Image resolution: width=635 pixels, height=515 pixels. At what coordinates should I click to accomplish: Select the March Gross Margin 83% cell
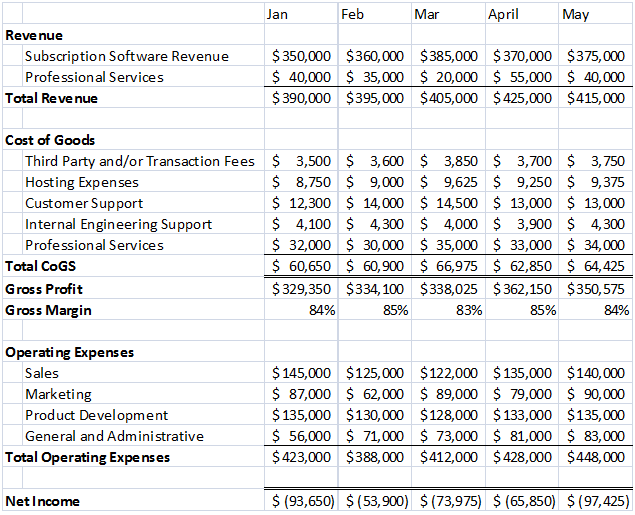pyautogui.click(x=448, y=310)
